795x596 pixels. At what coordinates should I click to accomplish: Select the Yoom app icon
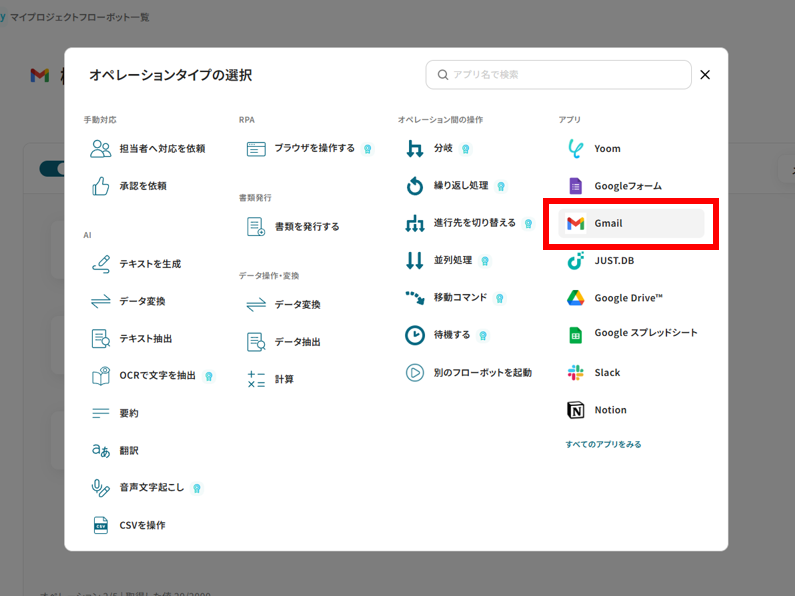click(575, 149)
